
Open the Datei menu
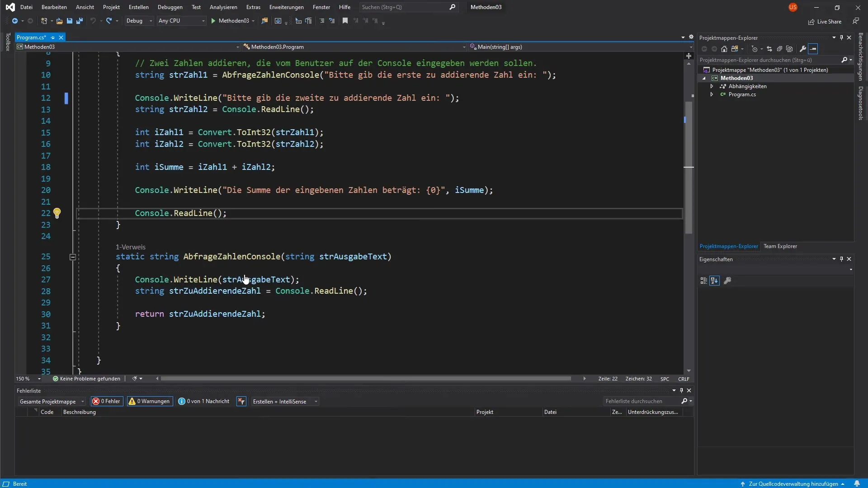click(26, 7)
